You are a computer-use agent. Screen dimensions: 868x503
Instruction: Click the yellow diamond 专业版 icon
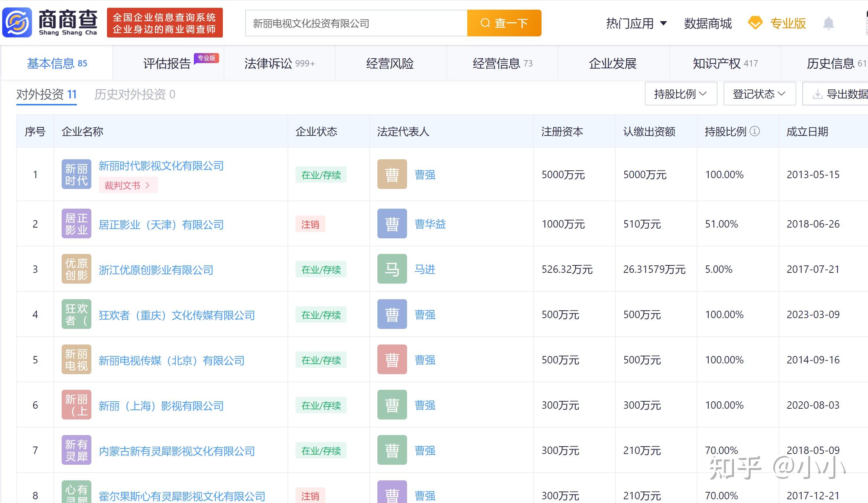755,23
